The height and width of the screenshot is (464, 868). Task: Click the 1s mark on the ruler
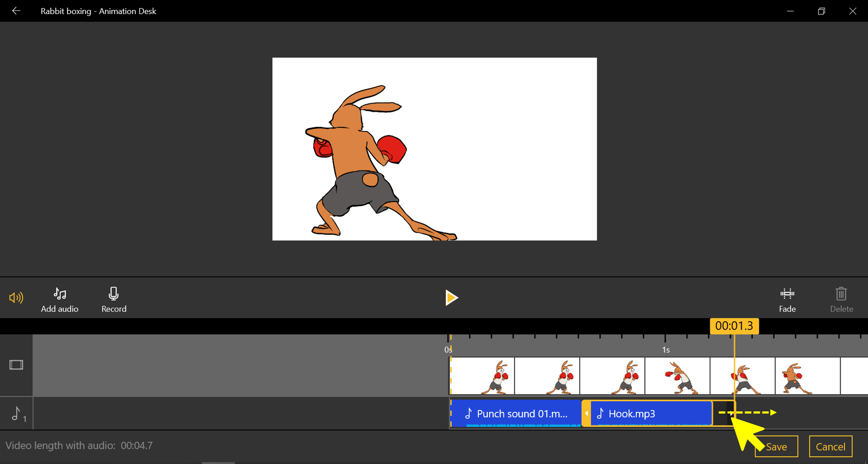666,350
